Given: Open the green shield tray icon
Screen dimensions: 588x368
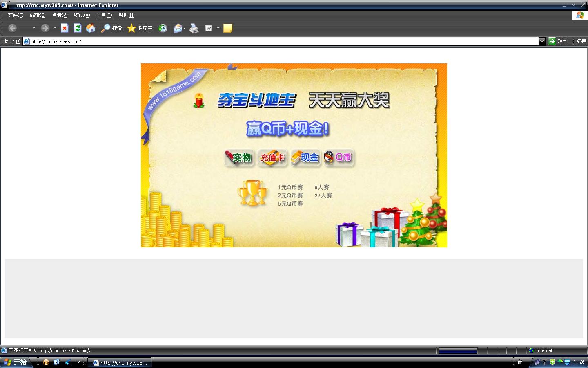Looking at the screenshot, I should click(x=552, y=362).
